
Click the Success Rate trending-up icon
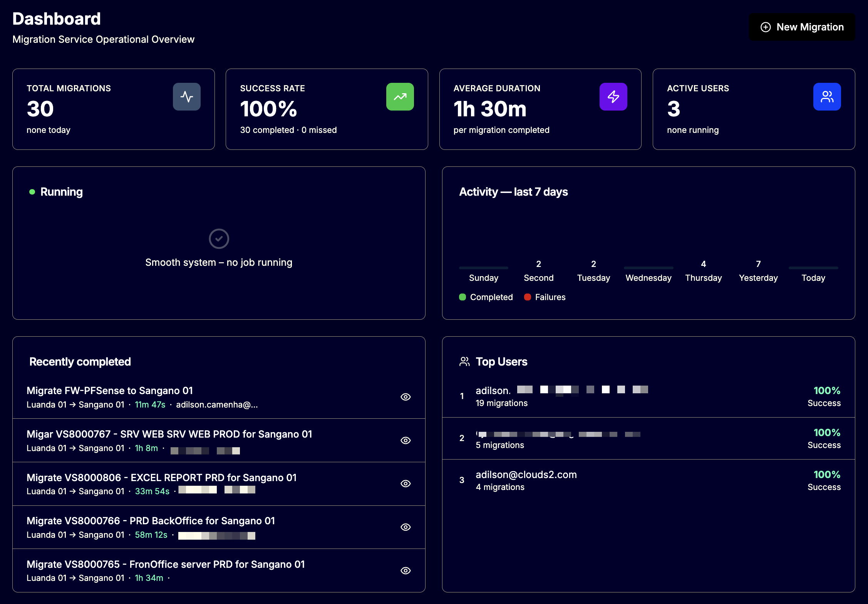(400, 97)
